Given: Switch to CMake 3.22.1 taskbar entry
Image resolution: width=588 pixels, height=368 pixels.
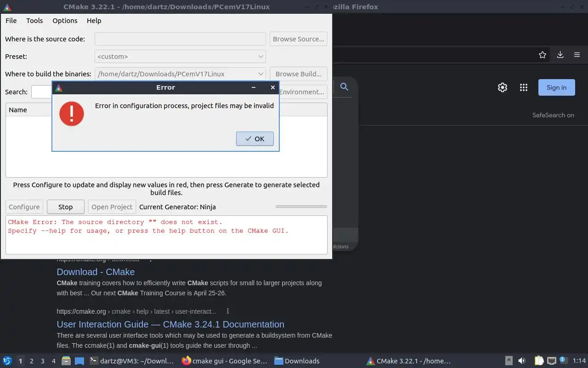Looking at the screenshot, I should tap(408, 361).
